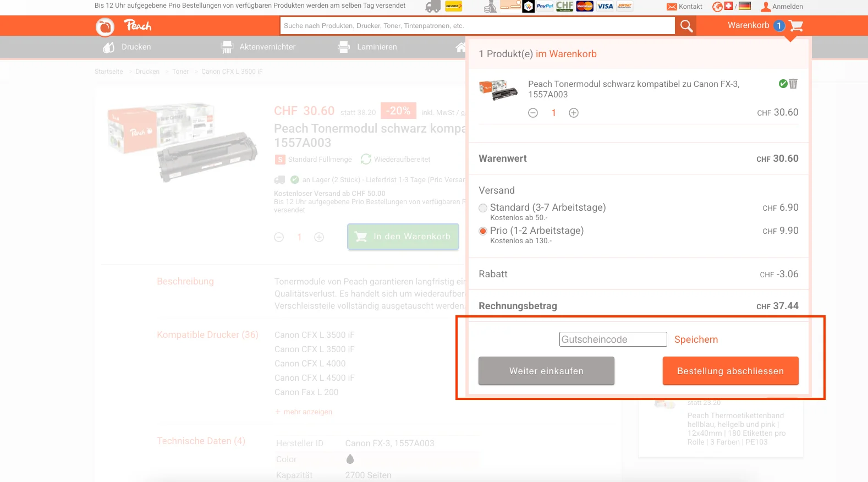
Task: Click Anmelden to log in
Action: point(788,7)
